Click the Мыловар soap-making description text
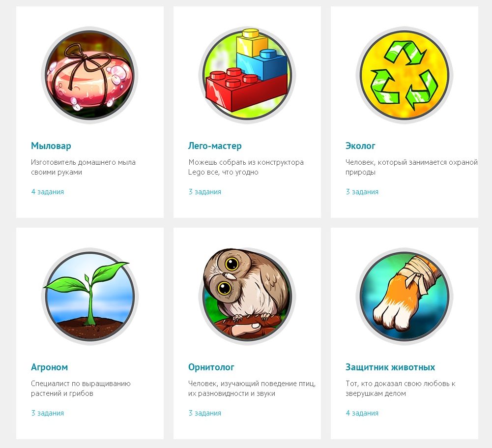The image size is (492, 448). [83, 167]
